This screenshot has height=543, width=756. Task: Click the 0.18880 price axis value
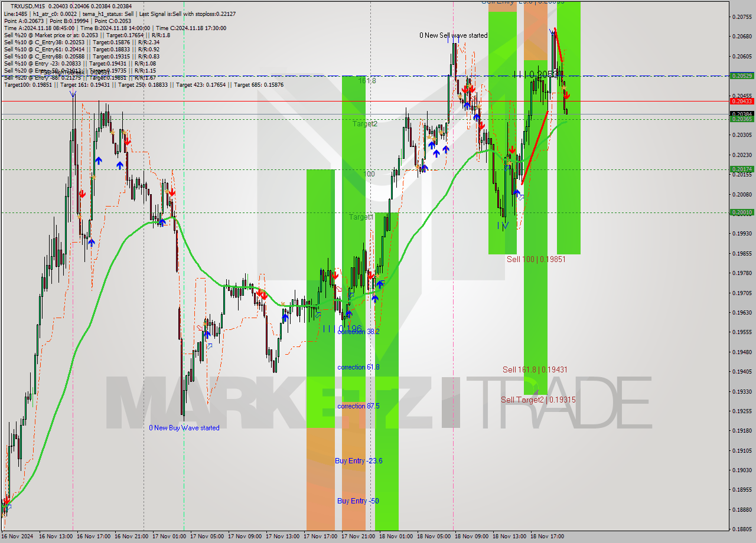(x=742, y=509)
